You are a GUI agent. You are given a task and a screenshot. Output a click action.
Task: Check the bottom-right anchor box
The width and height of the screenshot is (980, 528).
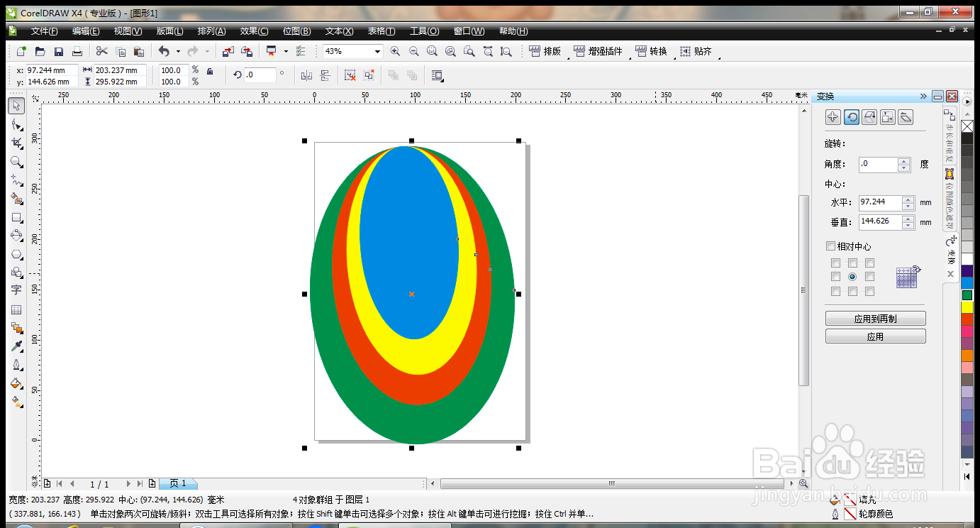(x=869, y=291)
